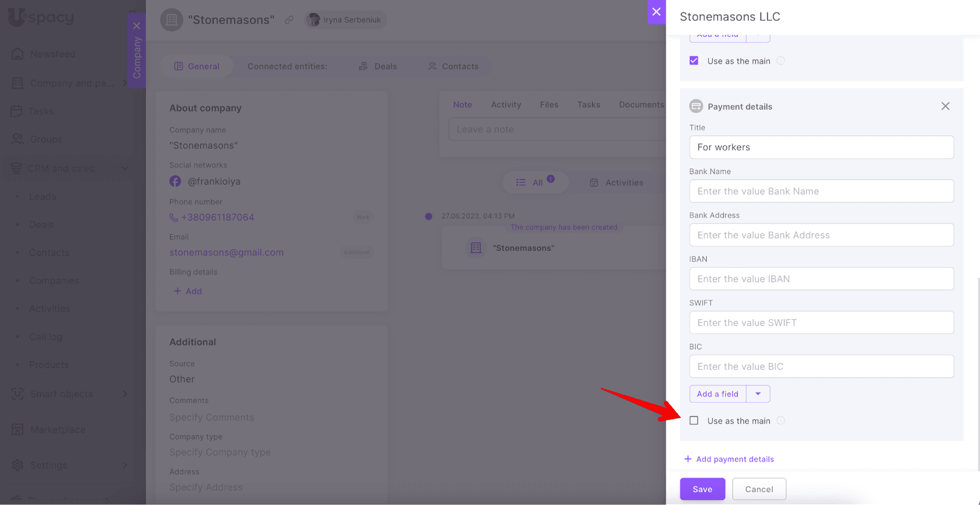
Task: Click the IBAN input field
Action: (x=821, y=279)
